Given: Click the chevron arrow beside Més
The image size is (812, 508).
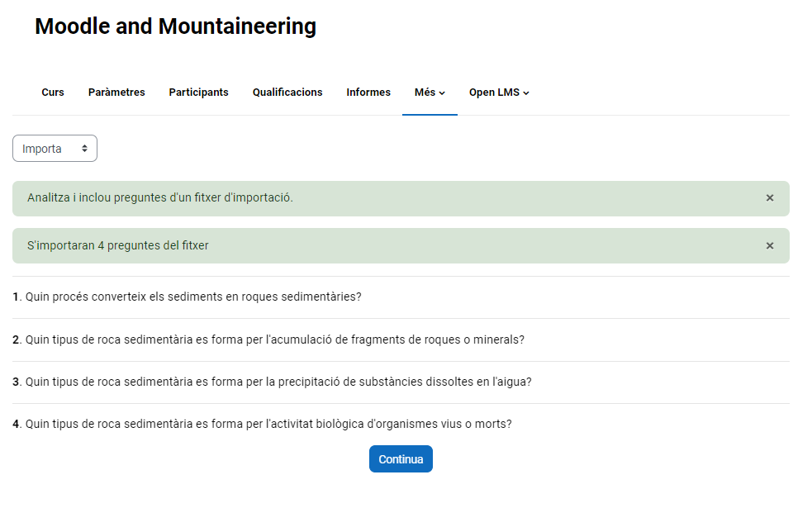Looking at the screenshot, I should [x=442, y=93].
